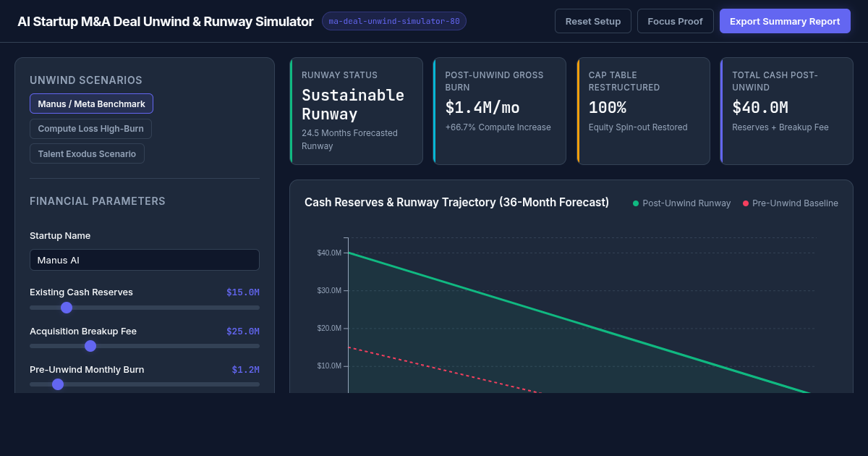Click the $40.0M chart axis label
868x456 pixels.
point(329,253)
